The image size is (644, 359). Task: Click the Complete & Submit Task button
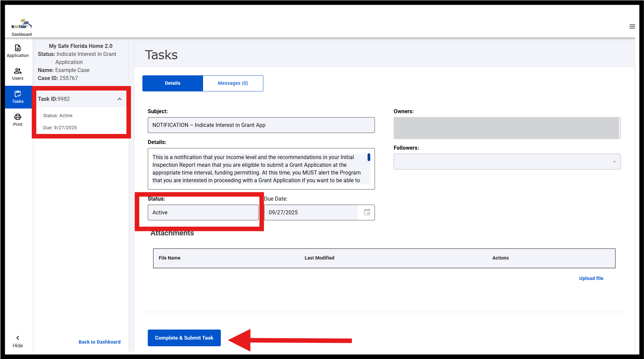184,338
